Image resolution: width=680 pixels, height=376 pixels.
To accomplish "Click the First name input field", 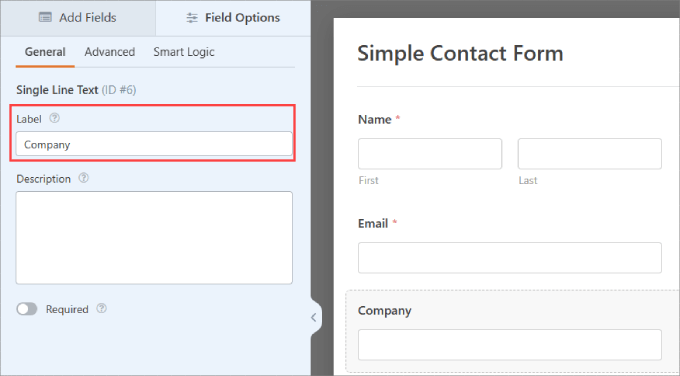I will (430, 154).
